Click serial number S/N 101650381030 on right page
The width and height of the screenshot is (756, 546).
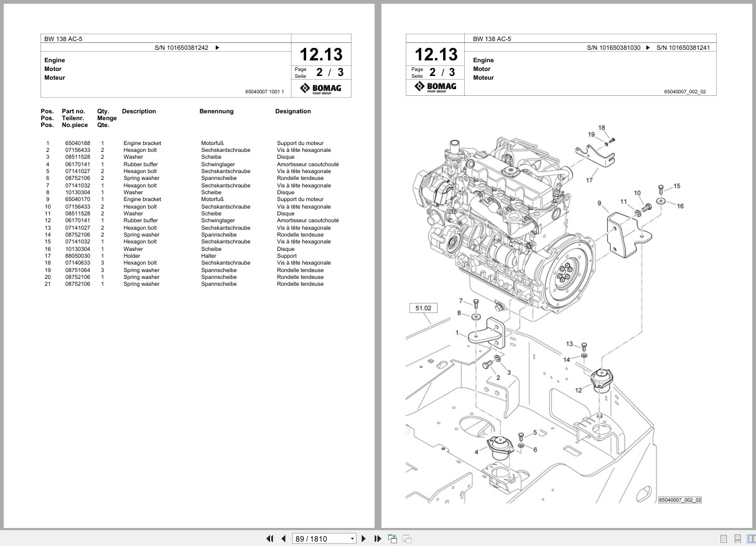[614, 47]
